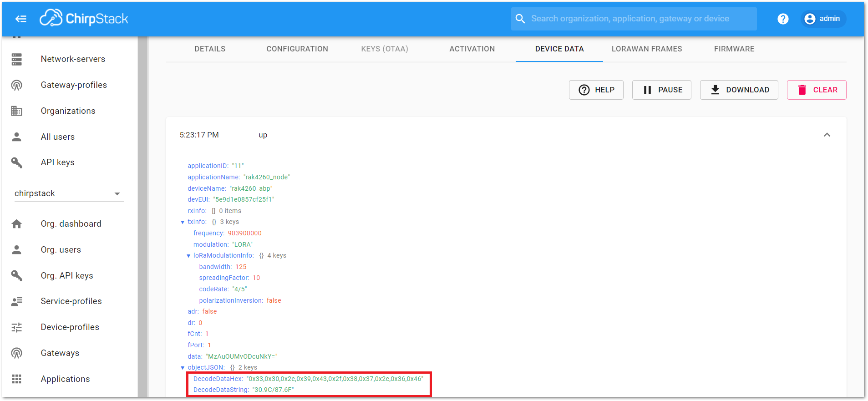The width and height of the screenshot is (868, 401).
Task: Go to Organizations
Action: 68,111
